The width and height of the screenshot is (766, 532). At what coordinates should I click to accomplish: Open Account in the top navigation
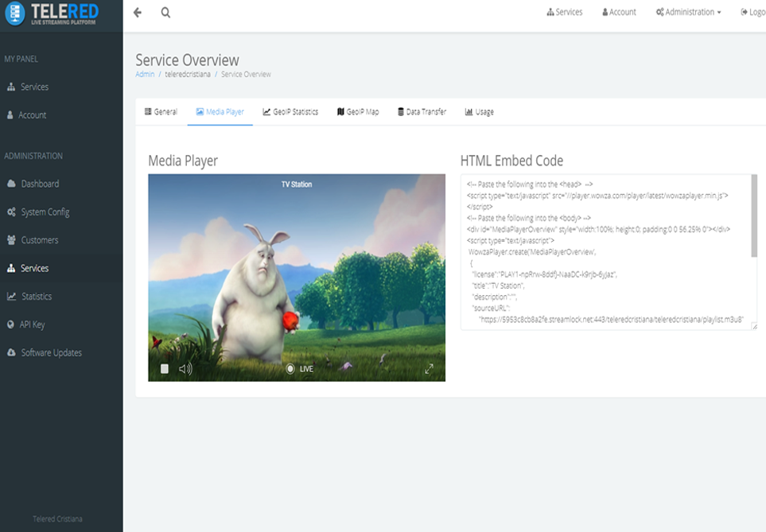point(619,12)
